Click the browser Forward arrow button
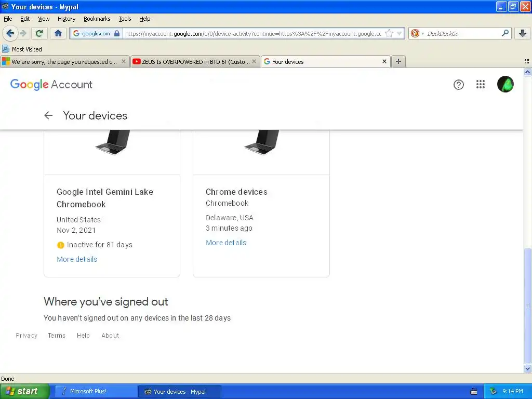532x399 pixels. [x=23, y=33]
